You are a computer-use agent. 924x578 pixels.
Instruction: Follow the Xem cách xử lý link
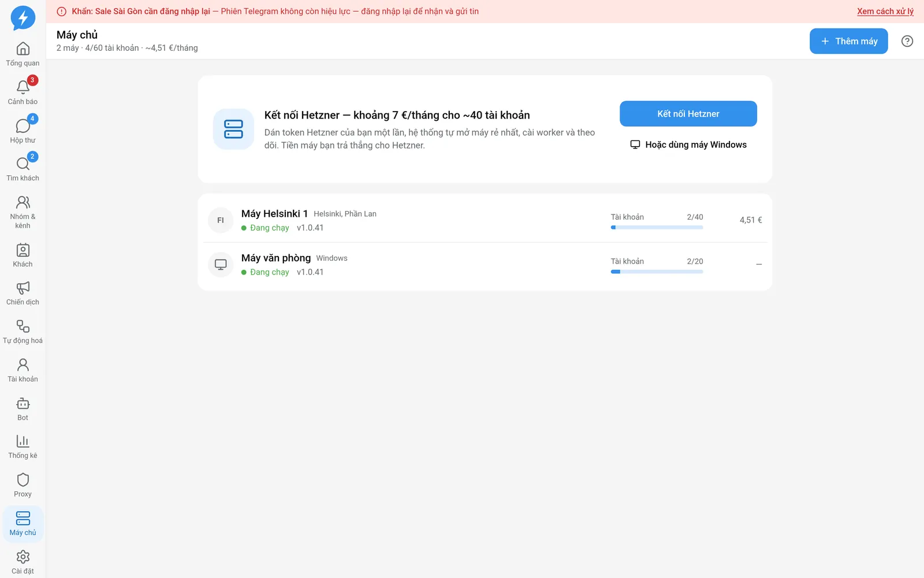(x=885, y=11)
